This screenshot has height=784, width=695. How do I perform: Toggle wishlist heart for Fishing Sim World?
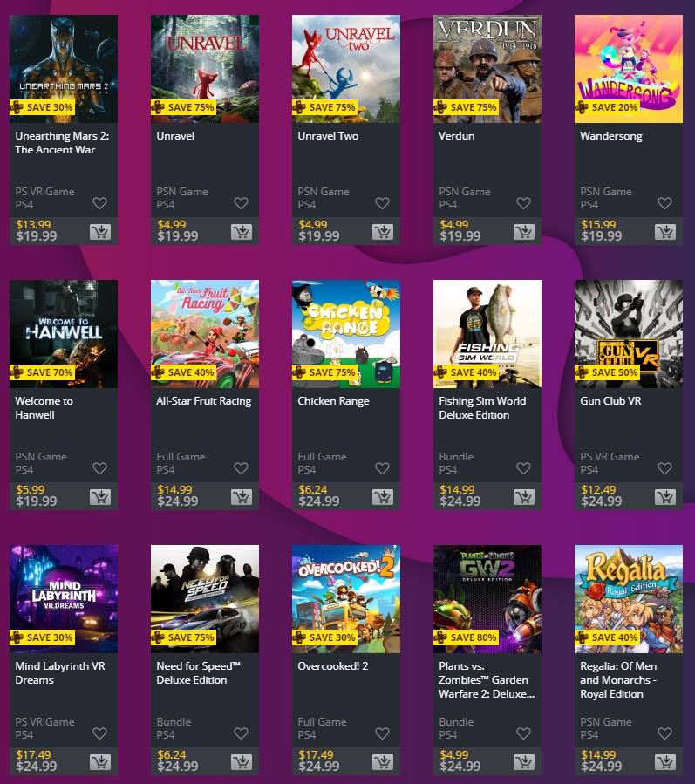click(x=523, y=468)
